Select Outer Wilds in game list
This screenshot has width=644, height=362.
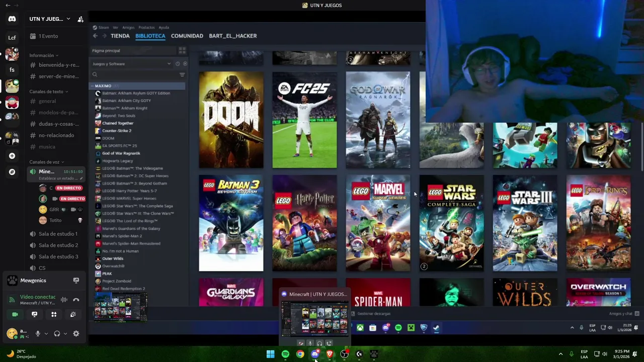tap(113, 258)
